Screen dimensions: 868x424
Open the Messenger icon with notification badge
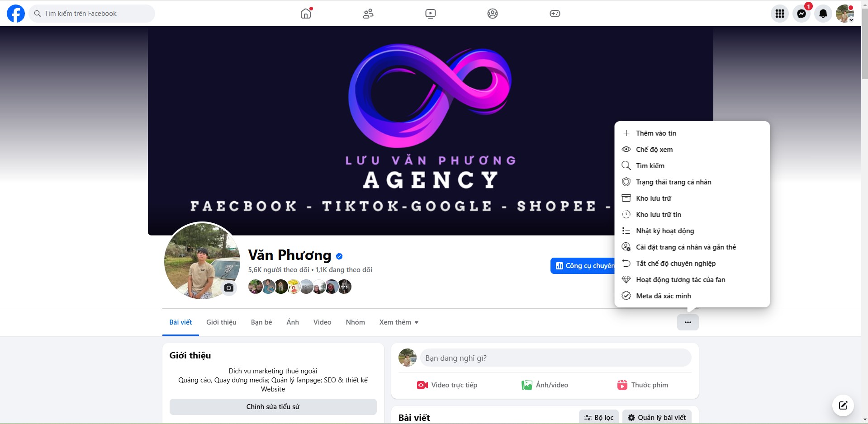[802, 14]
